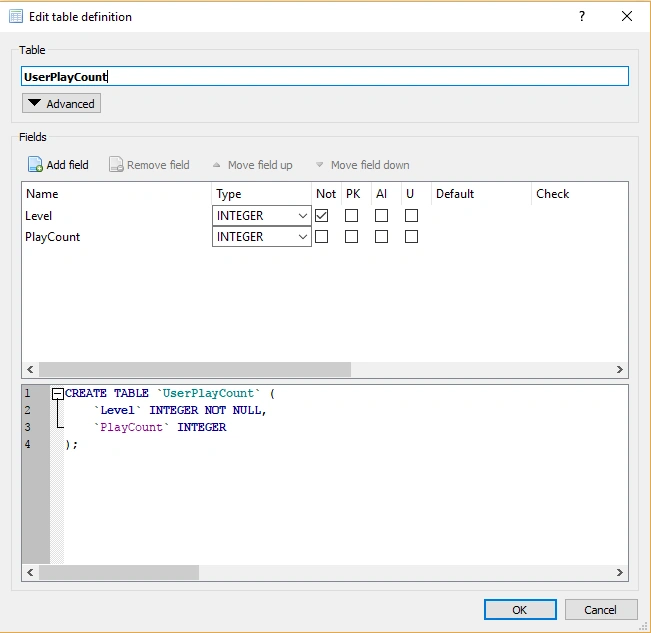
Task: Open the PlayCount field type dropdown
Action: 262,237
